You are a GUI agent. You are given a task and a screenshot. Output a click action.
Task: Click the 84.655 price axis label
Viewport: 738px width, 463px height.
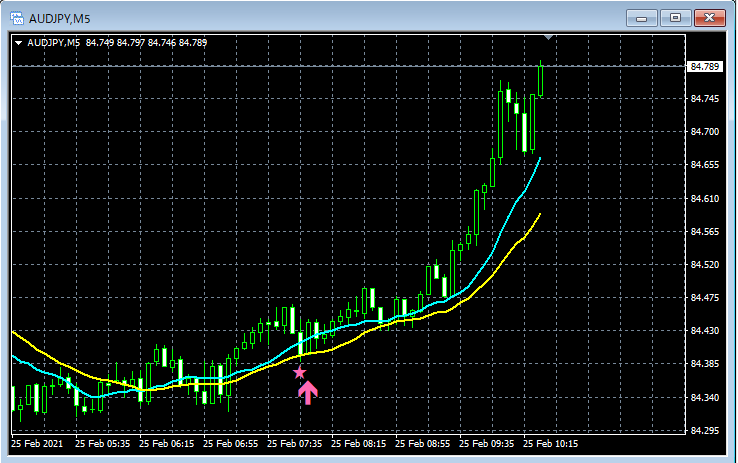[x=705, y=165]
